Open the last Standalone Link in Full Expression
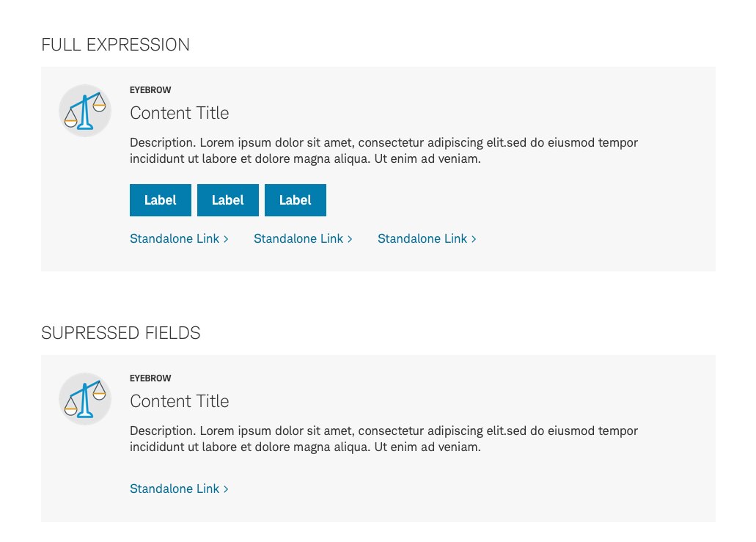The image size is (756, 542). tap(427, 238)
